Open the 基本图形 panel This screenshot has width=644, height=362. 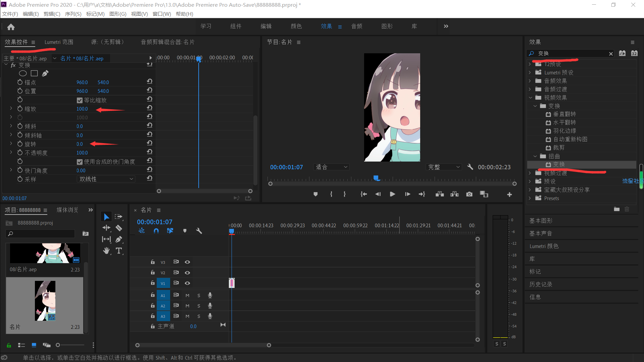click(x=541, y=221)
